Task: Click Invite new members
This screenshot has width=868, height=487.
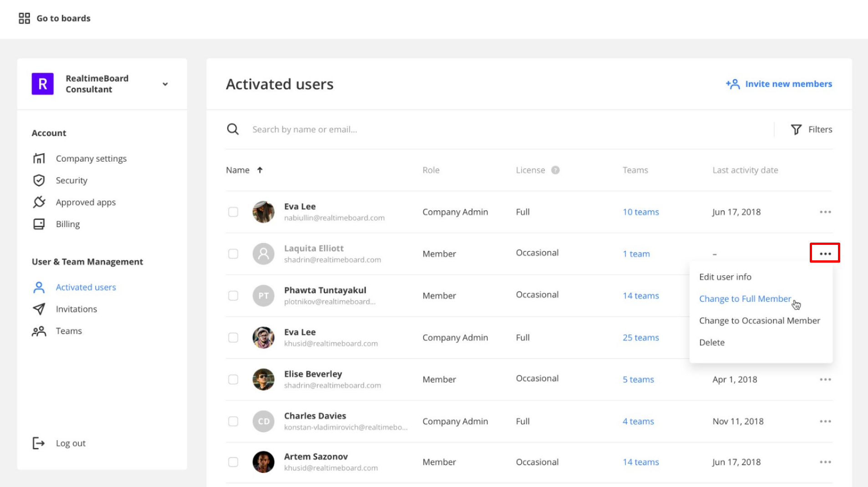Action: tap(779, 84)
